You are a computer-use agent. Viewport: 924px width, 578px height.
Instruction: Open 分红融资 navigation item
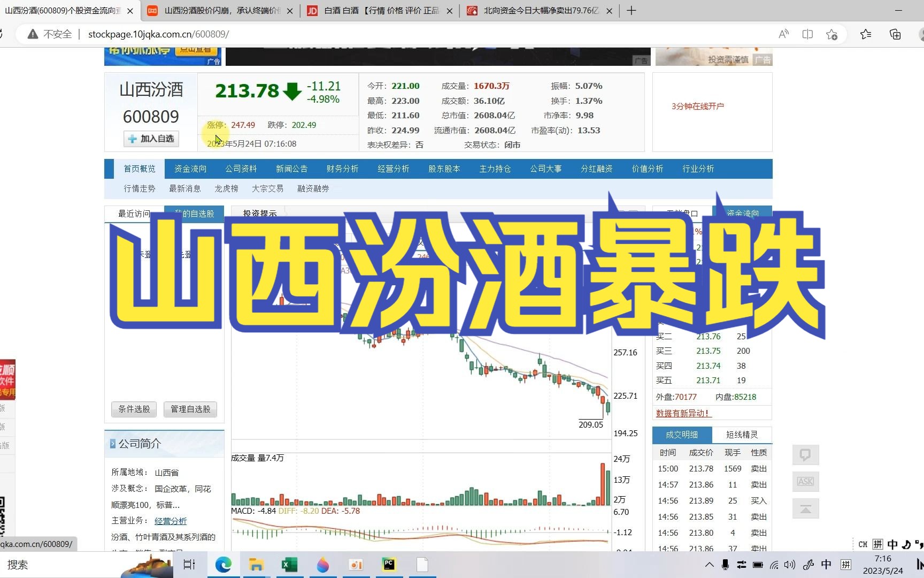click(x=597, y=169)
